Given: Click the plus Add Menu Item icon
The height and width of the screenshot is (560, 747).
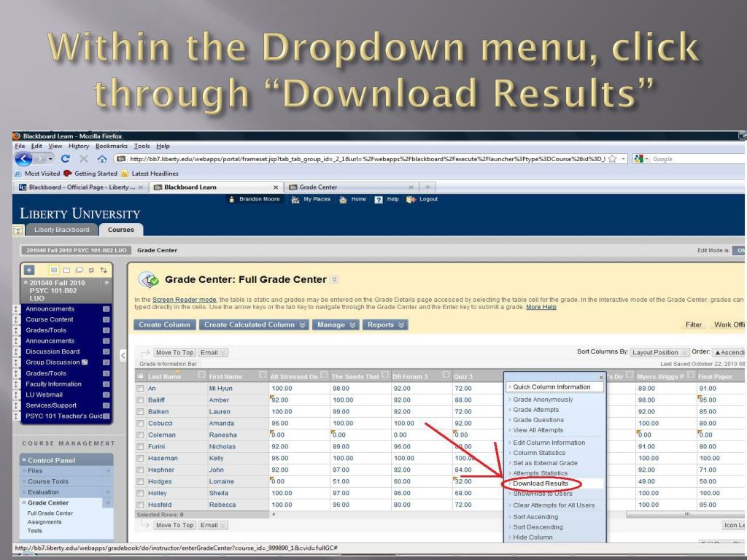Looking at the screenshot, I should pyautogui.click(x=29, y=270).
